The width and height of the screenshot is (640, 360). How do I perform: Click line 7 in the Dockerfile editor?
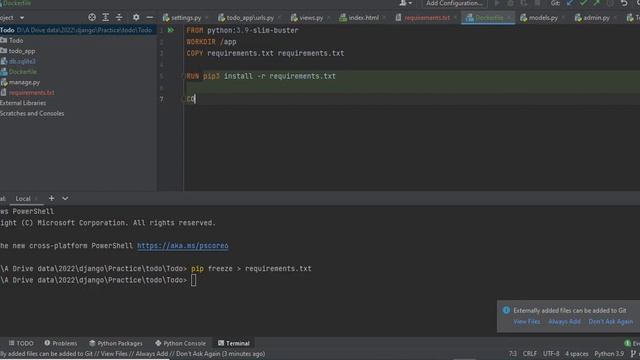[x=412, y=99]
